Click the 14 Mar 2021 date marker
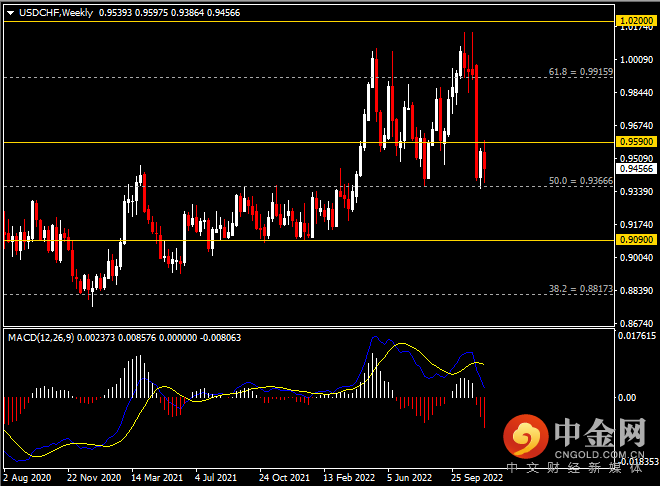660x486 pixels. (x=155, y=477)
